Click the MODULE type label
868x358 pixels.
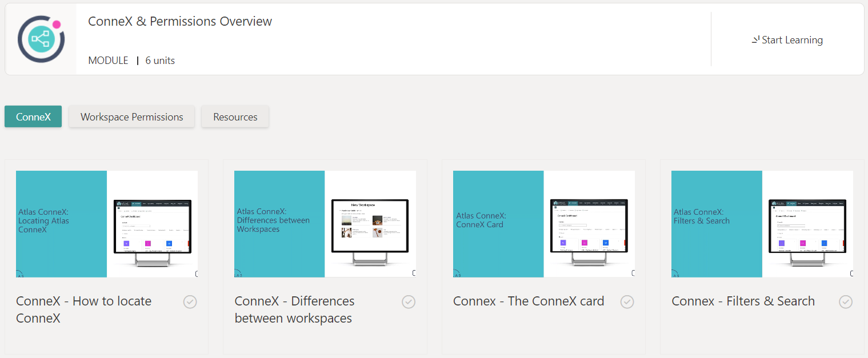click(x=108, y=61)
